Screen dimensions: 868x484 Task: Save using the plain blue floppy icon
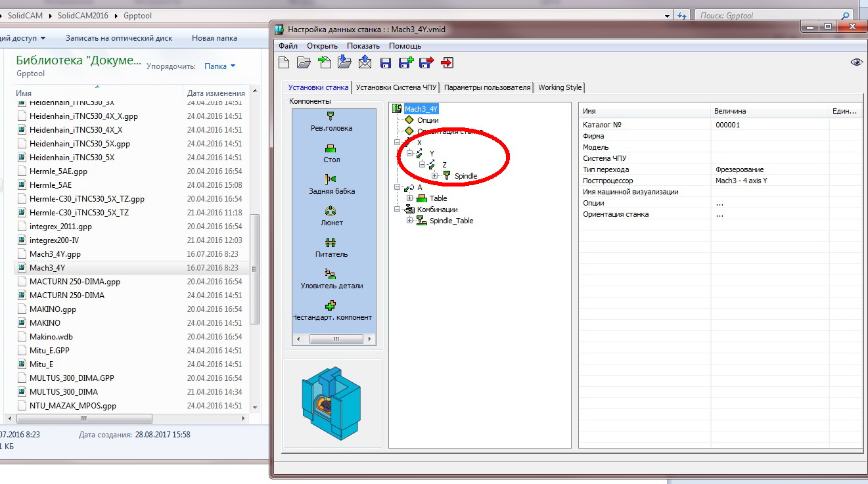coord(386,63)
